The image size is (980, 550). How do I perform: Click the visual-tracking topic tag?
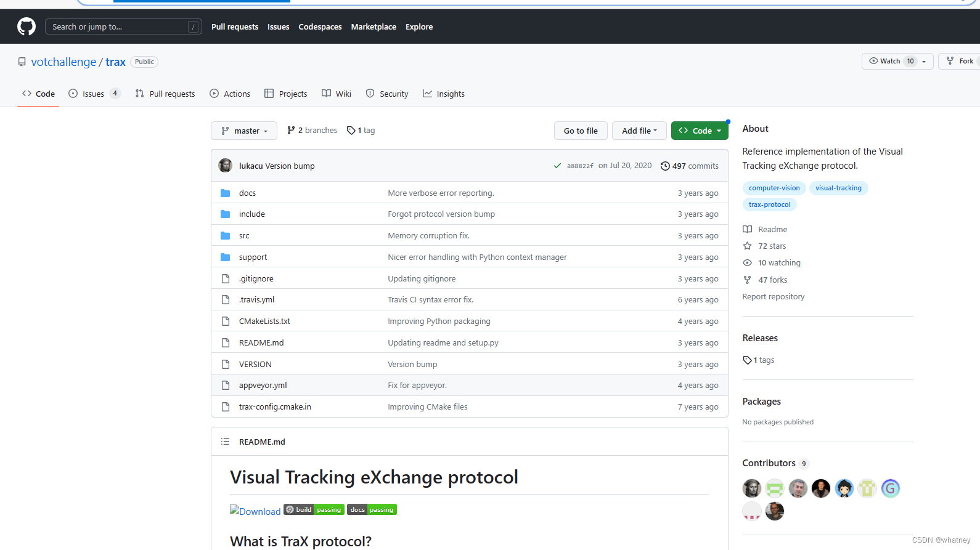pos(838,188)
